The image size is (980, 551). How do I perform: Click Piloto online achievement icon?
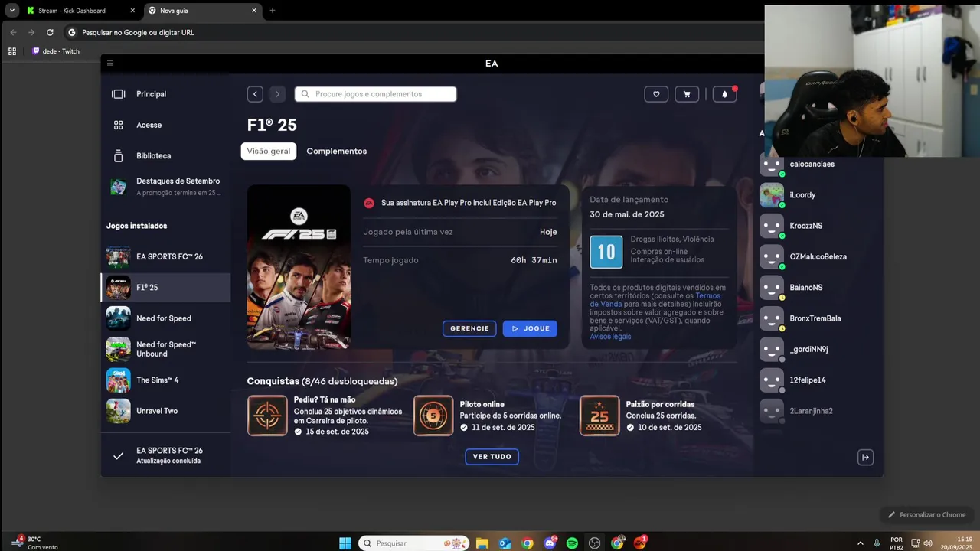pos(433,416)
